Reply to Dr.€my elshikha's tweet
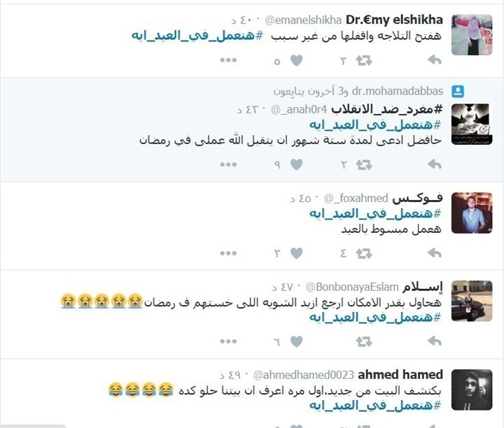504x428 pixels. coord(435,59)
